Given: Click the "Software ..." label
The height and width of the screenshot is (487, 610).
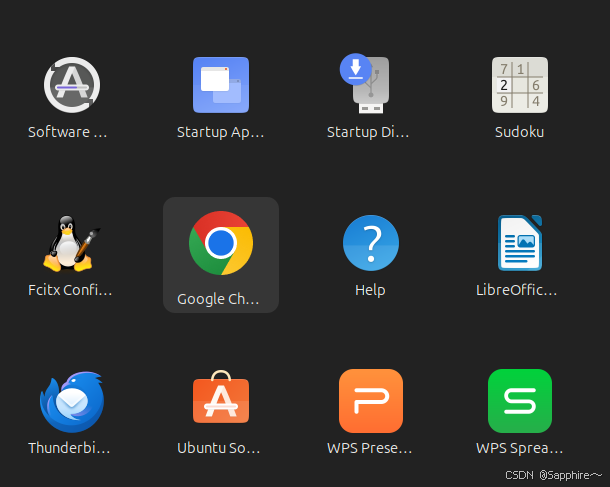Looking at the screenshot, I should coord(68,132).
